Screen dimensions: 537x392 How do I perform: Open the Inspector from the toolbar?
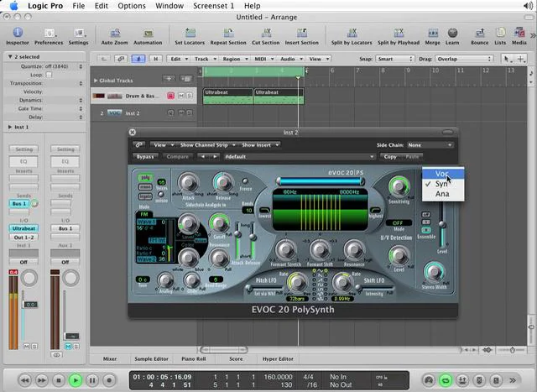18,36
